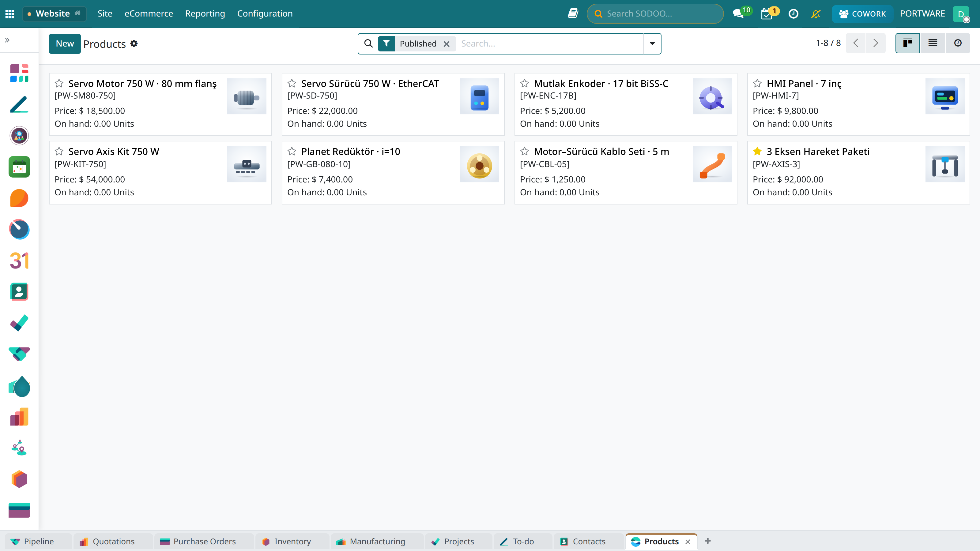Viewport: 980px width, 551px height.
Task: Click the COWORK button
Action: click(862, 14)
